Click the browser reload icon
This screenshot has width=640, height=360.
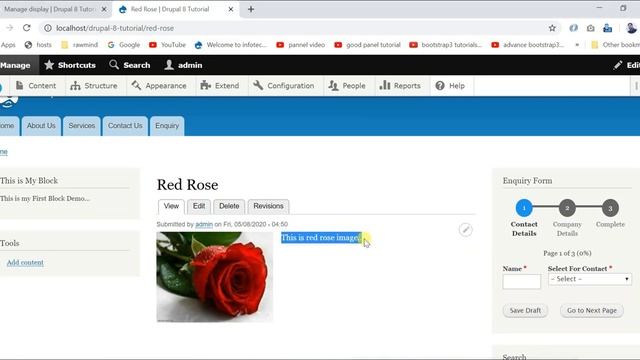click(27, 28)
